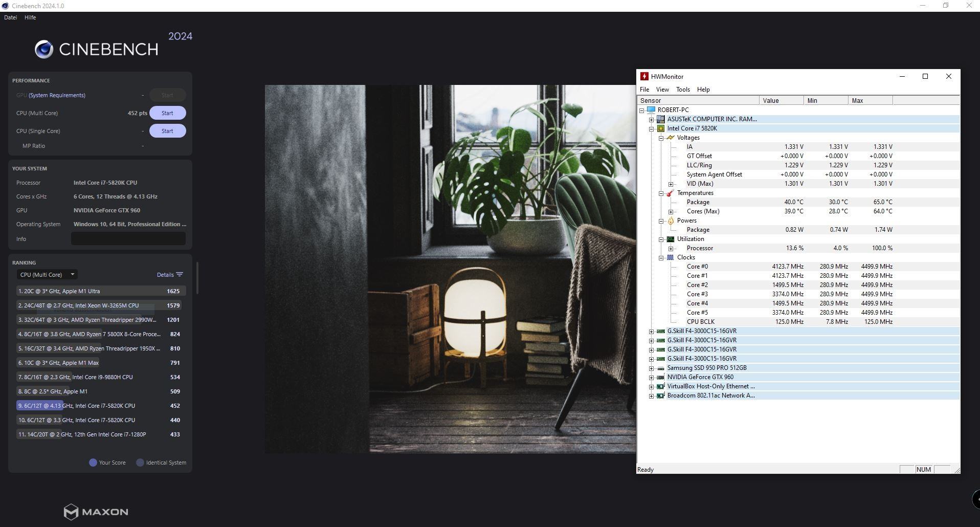The height and width of the screenshot is (527, 980).
Task: Open the File menu in HWMonitor
Action: coord(644,90)
